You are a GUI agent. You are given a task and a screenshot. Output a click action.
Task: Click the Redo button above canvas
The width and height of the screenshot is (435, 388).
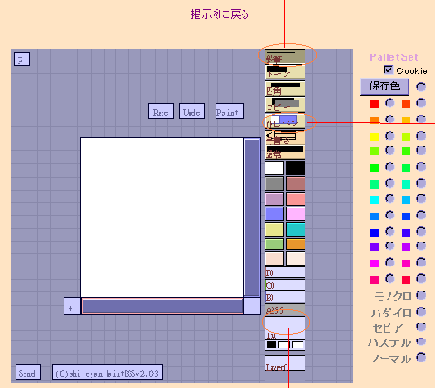pos(161,111)
